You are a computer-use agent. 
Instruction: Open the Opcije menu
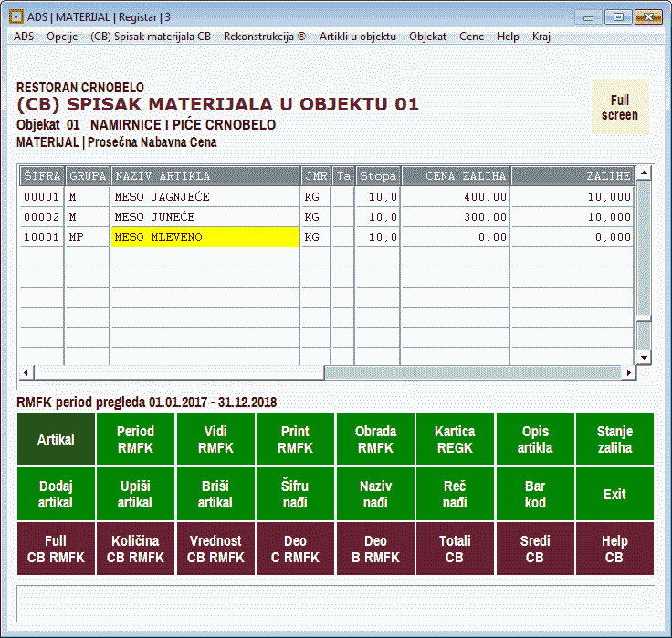pyautogui.click(x=62, y=37)
